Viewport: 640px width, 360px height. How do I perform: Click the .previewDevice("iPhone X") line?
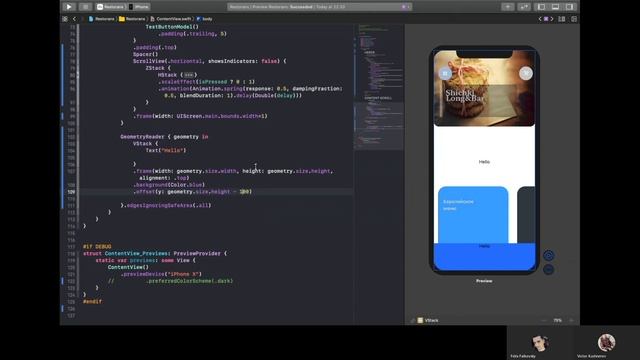[161, 274]
